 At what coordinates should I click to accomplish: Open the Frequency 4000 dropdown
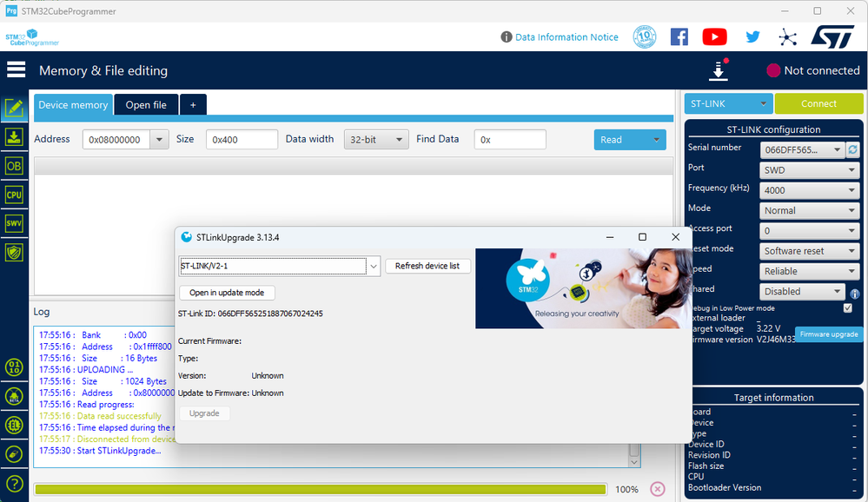(809, 190)
